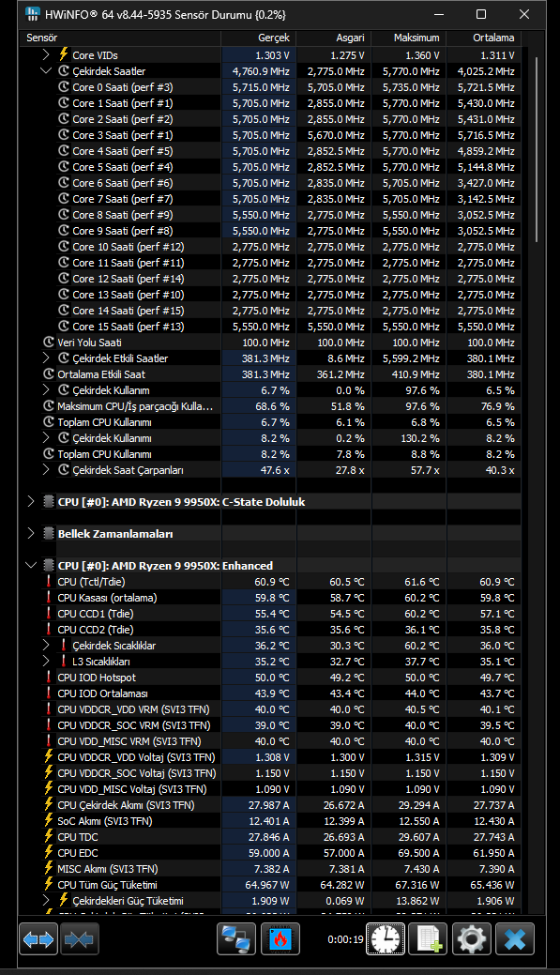Viewport: 560px width, 975px height.
Task: Expand Çekirdek Etkili Saatler row
Action: tap(45, 358)
